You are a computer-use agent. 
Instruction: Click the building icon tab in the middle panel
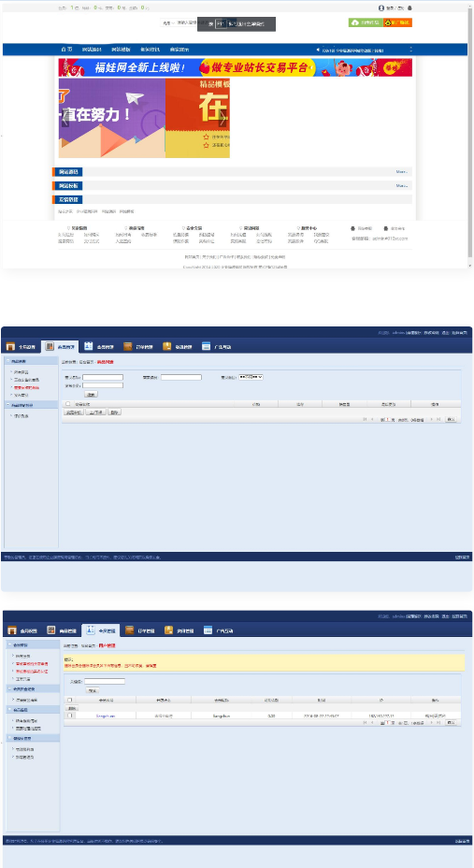[50, 346]
